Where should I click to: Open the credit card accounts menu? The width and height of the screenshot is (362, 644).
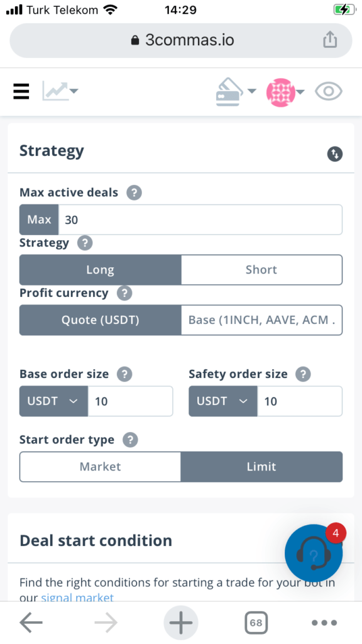click(x=236, y=92)
